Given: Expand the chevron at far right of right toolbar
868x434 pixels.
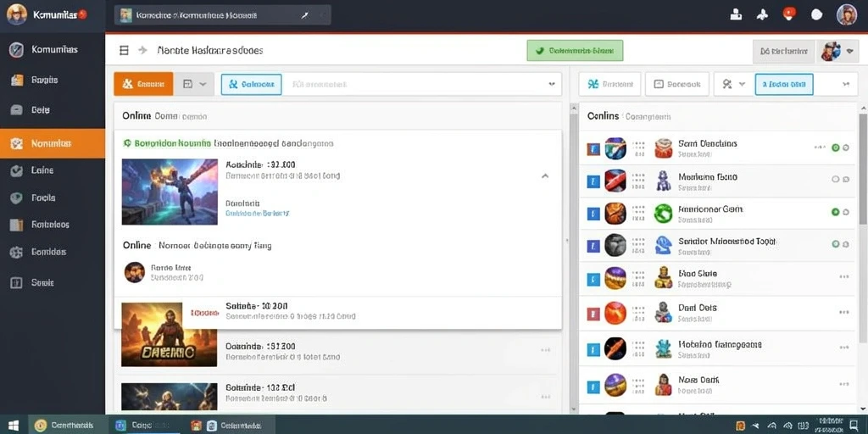Looking at the screenshot, I should 846,85.
